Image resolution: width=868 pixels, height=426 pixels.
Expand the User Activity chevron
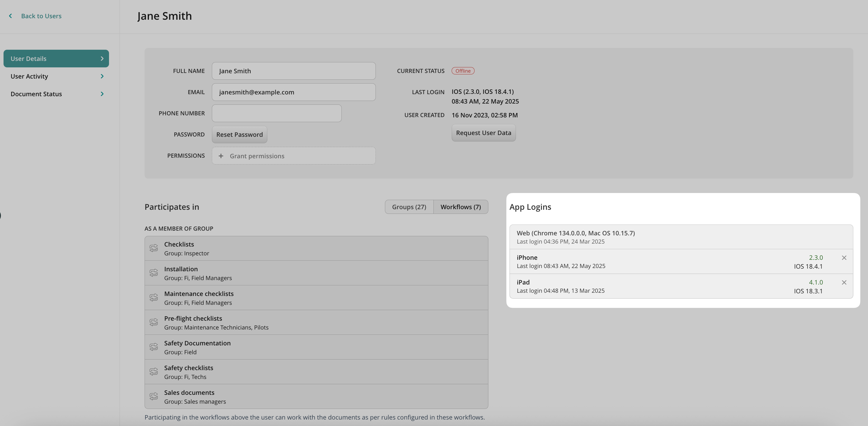102,76
